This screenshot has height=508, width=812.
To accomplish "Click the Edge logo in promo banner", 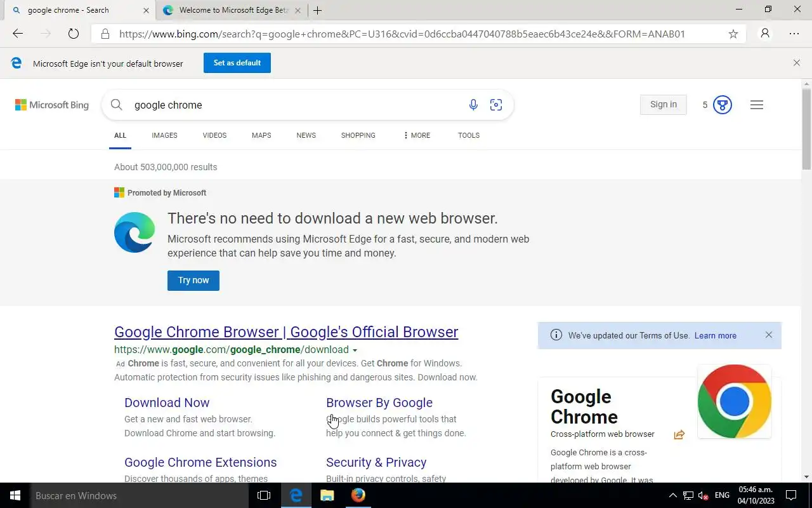I will pos(134,232).
